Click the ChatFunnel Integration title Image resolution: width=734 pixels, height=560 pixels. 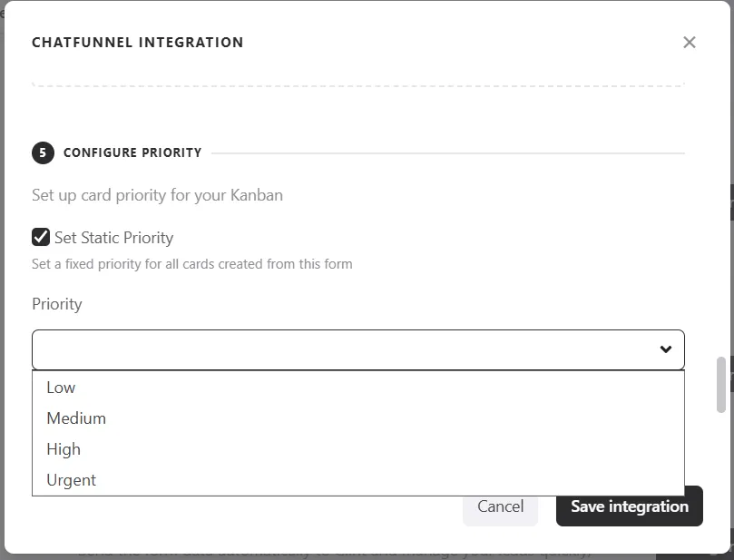[x=138, y=43]
